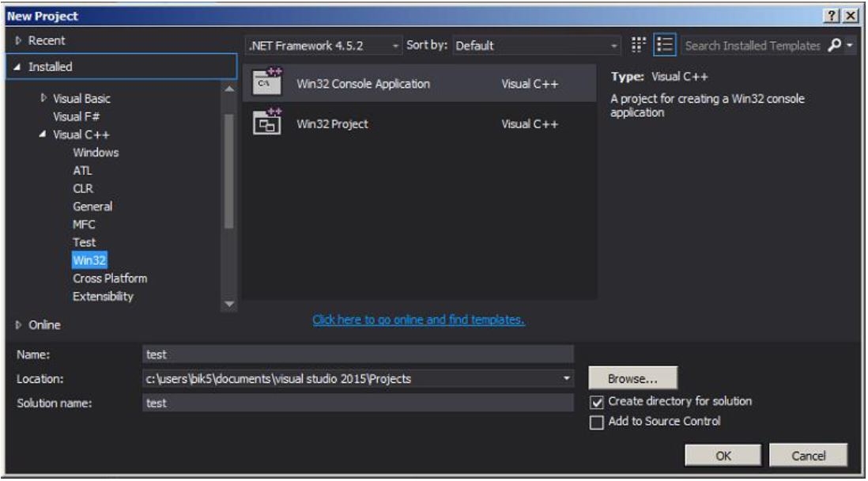
Task: Select the Windows category under Visual C++
Action: [96, 153]
